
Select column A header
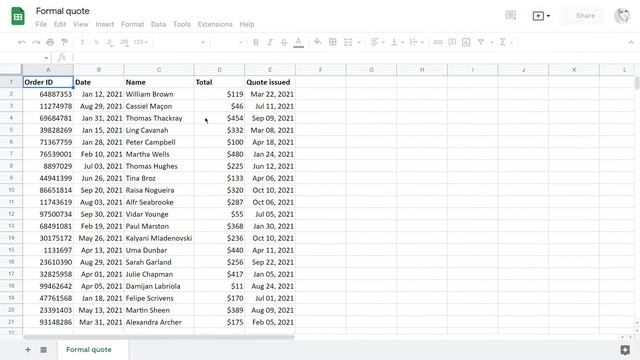coord(48,70)
